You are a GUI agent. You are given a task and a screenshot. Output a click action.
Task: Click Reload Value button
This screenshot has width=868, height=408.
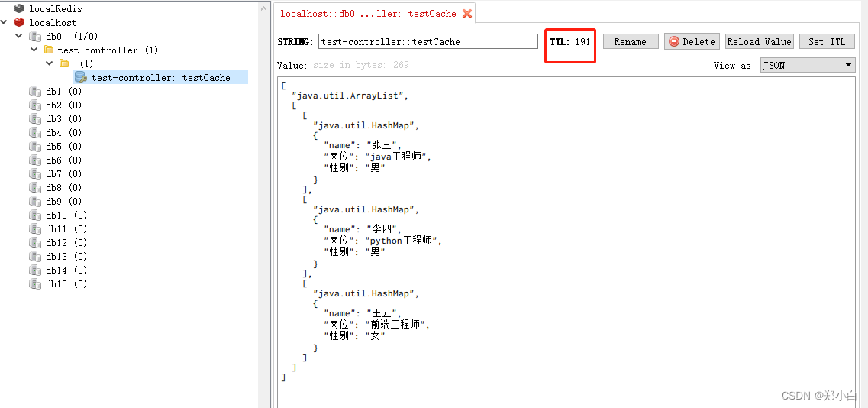[759, 42]
